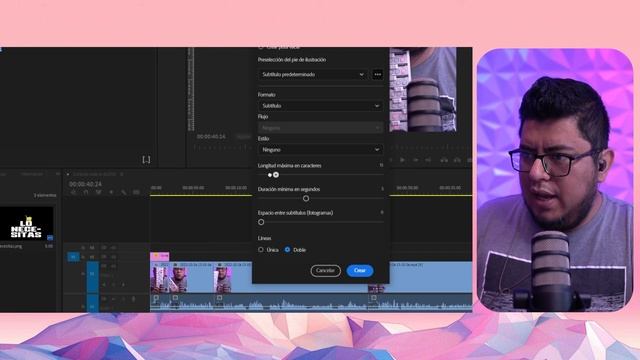Screen dimensions: 640x360
Task: Click the Add Marker icon in the timeline header
Action: coord(111,192)
